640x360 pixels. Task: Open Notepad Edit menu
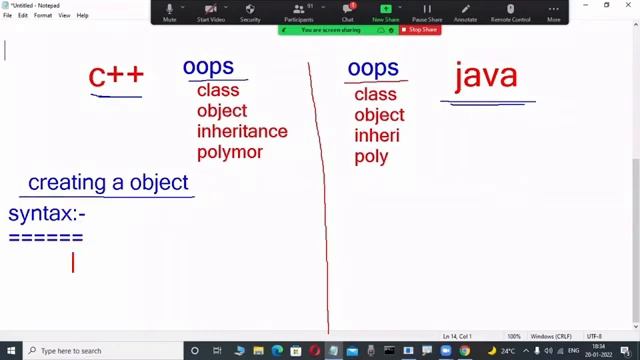(x=23, y=16)
